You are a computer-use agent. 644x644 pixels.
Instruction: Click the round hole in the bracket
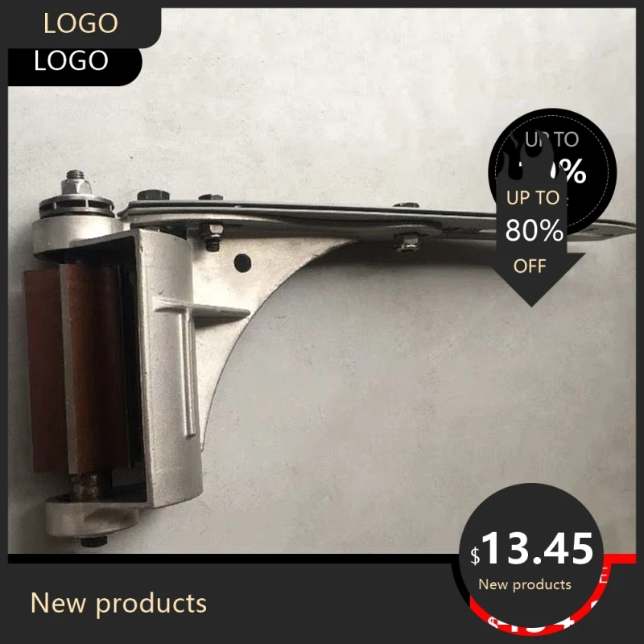point(242,263)
